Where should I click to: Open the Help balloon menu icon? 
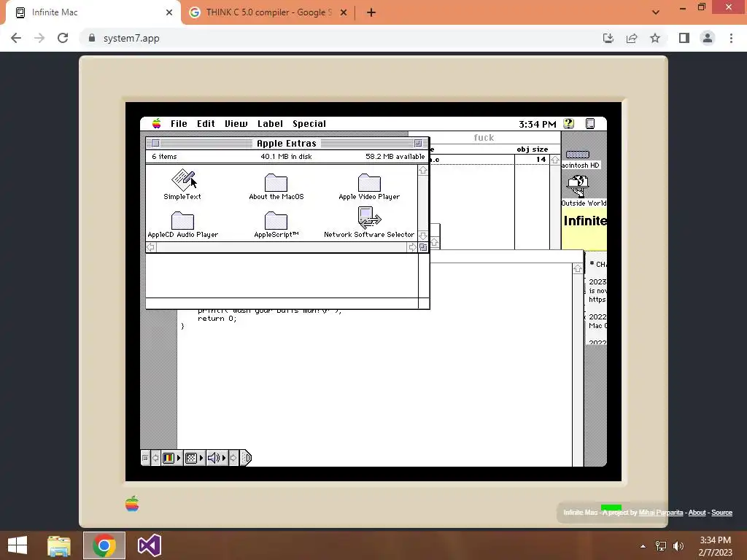click(568, 124)
